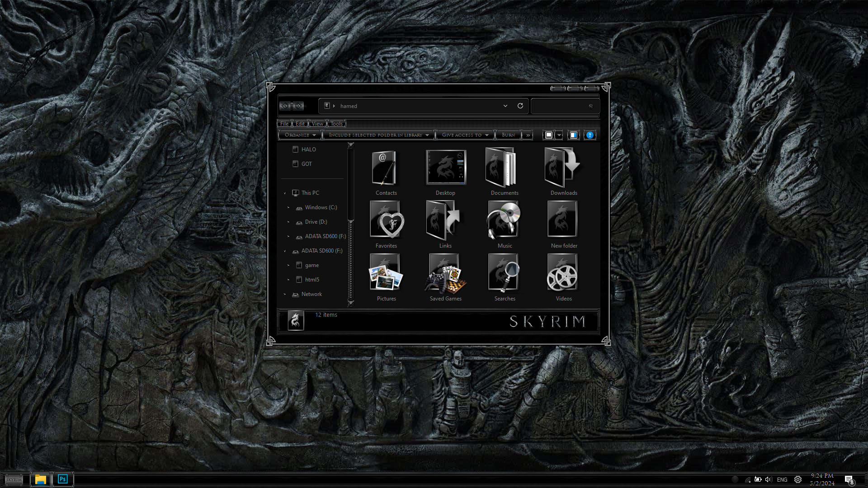Viewport: 868px width, 488px height.
Task: Click the change view icon button
Action: coord(548,135)
